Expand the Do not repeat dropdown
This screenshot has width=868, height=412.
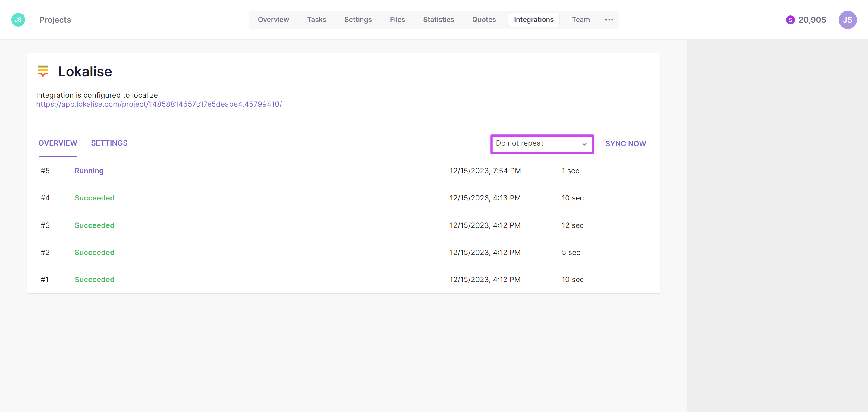542,144
